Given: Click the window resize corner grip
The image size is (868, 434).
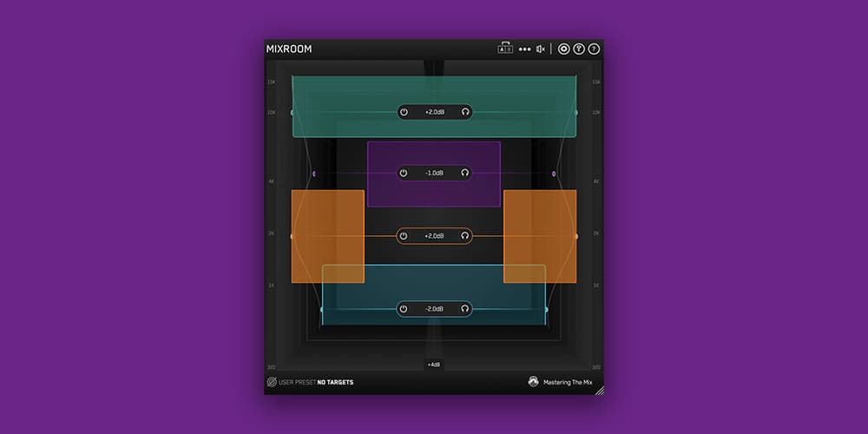Looking at the screenshot, I should coord(600,391).
